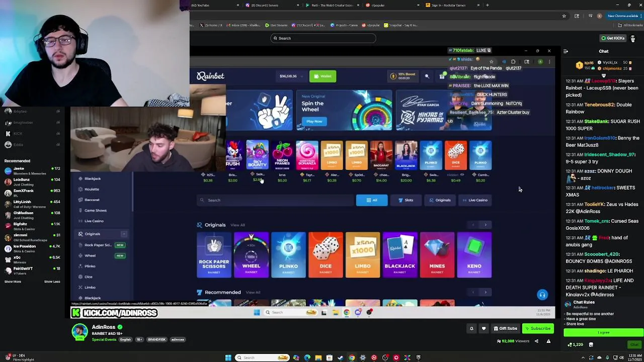Click the Rainbet logo
This screenshot has width=644, height=362.
(210, 76)
